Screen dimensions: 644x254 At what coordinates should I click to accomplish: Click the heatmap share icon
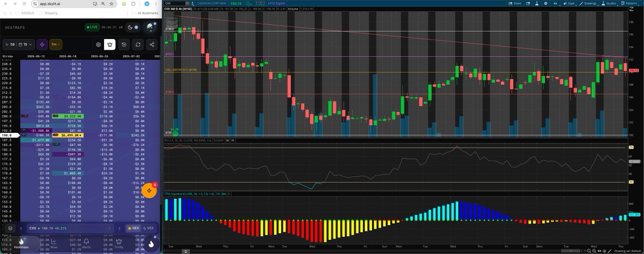(x=152, y=44)
